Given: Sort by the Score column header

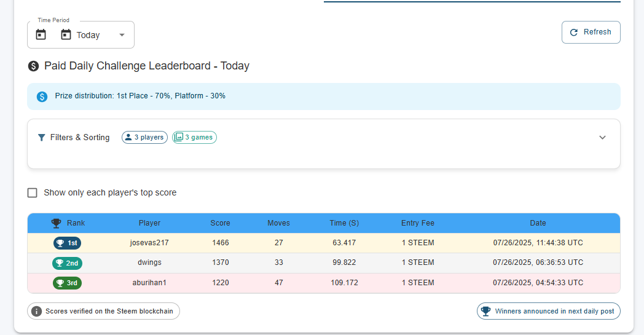Looking at the screenshot, I should 220,223.
